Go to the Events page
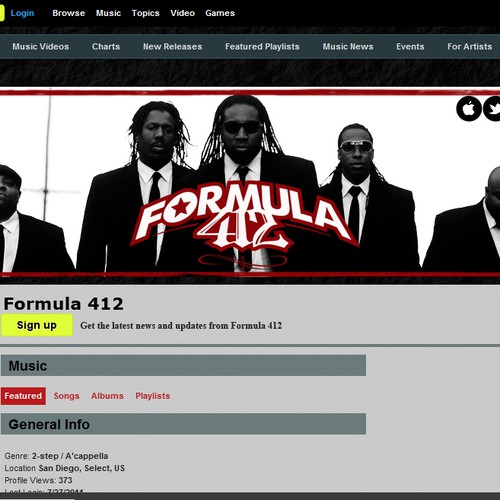 pyautogui.click(x=410, y=46)
